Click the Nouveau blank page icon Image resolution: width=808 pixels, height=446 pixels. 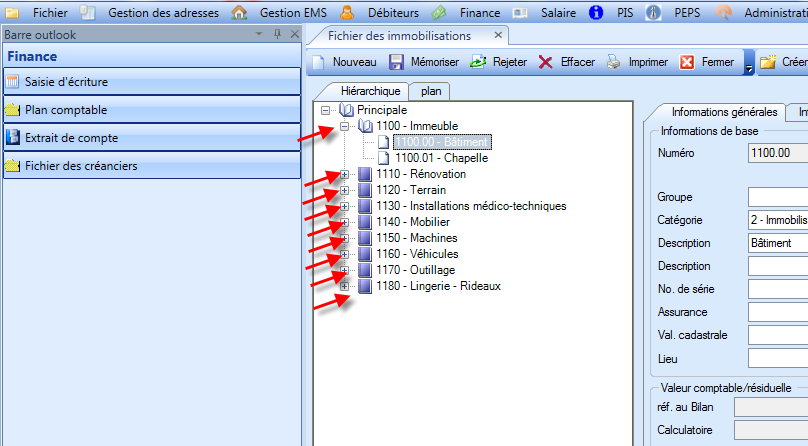point(318,62)
